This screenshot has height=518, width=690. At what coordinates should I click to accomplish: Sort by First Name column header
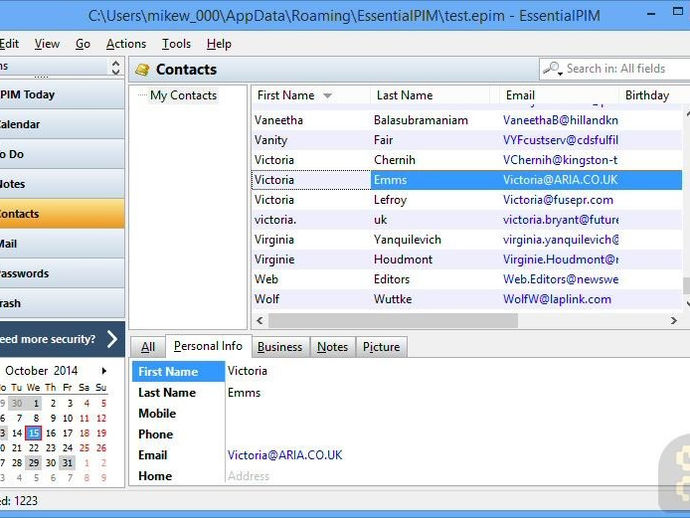(x=311, y=95)
